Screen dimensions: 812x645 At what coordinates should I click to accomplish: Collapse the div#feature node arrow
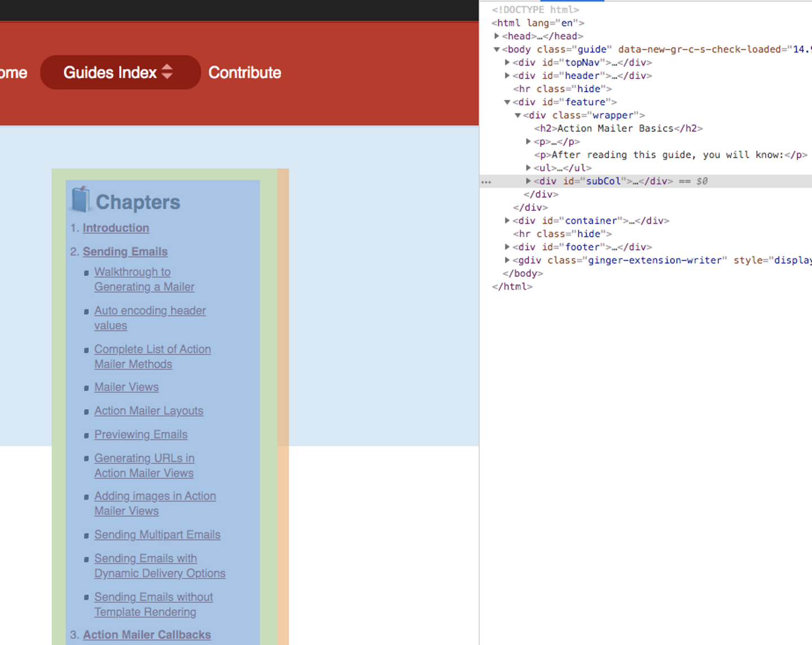[x=507, y=102]
